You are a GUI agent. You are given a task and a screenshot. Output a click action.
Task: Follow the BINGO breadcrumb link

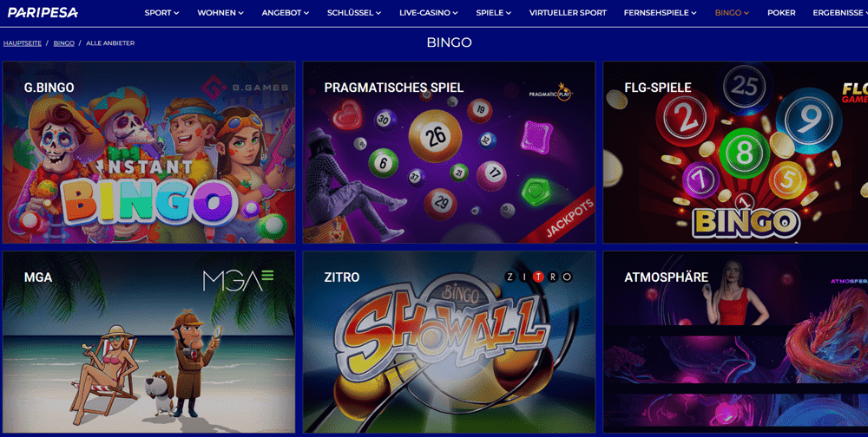tap(63, 43)
